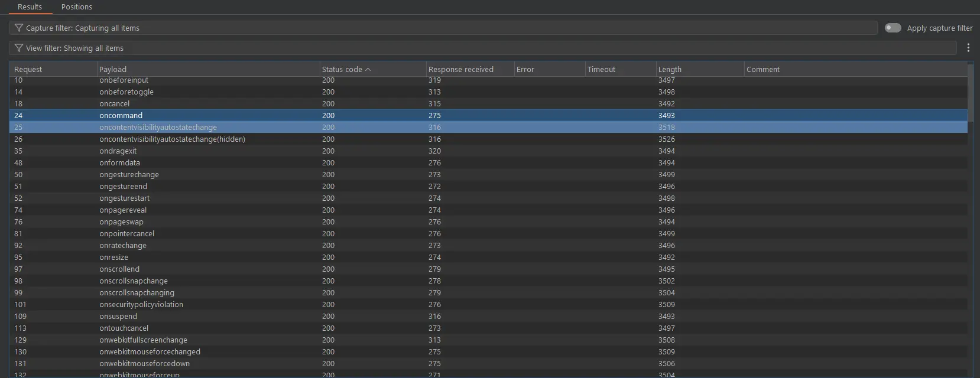
Task: Click the Capture filter funnel icon
Action: 18,28
